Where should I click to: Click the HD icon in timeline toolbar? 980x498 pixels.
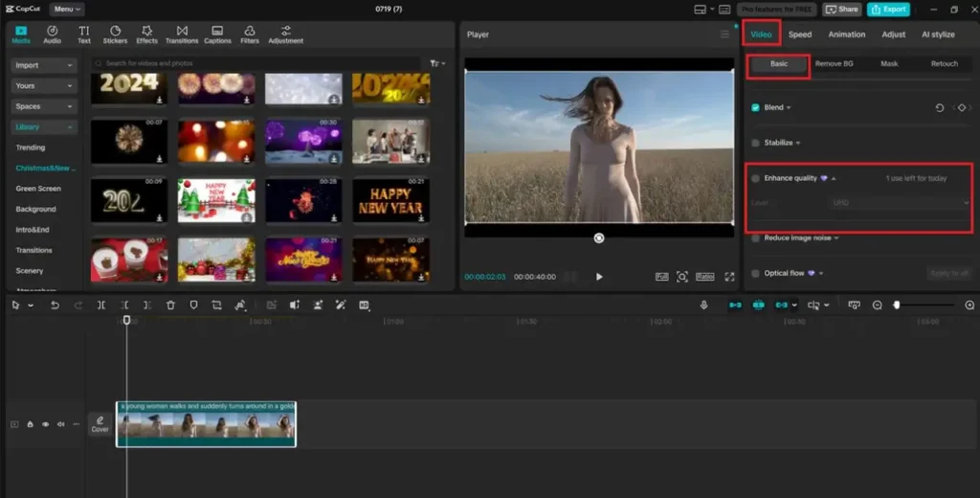pyautogui.click(x=365, y=305)
